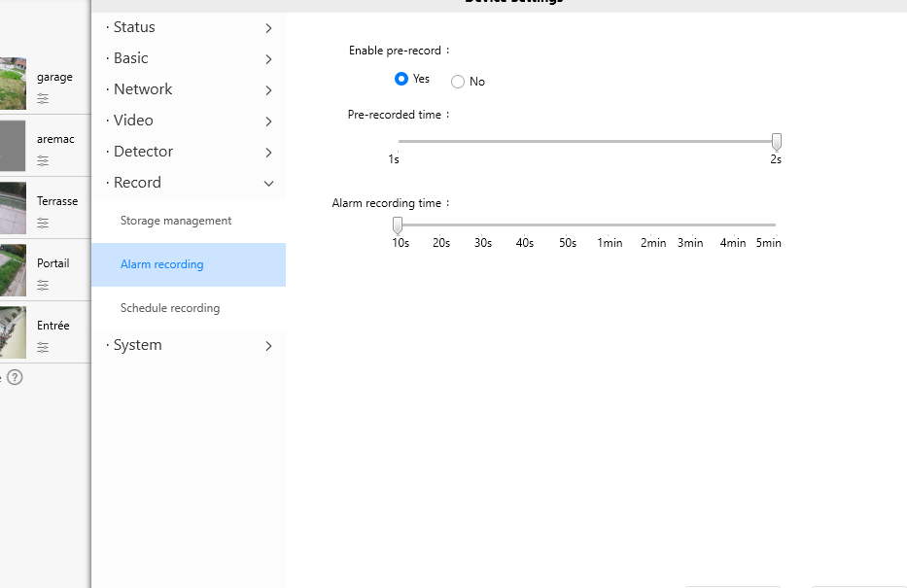Expand the Status section chevron

tap(268, 28)
